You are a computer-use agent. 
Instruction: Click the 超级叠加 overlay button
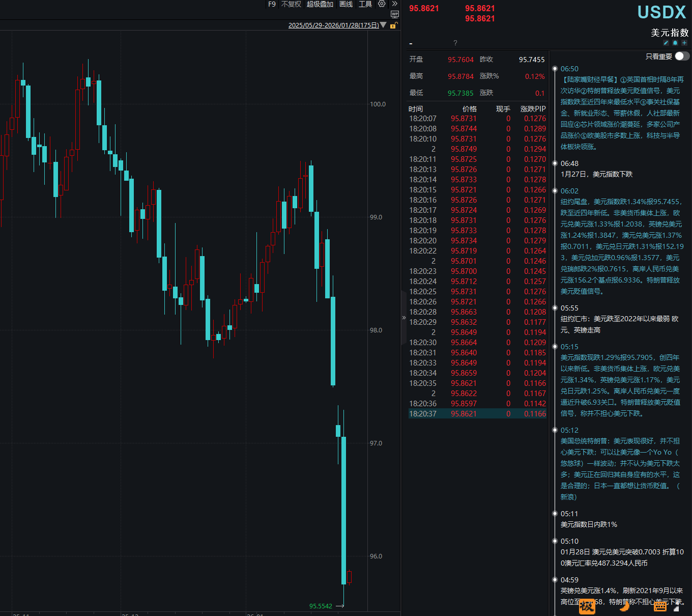[320, 4]
